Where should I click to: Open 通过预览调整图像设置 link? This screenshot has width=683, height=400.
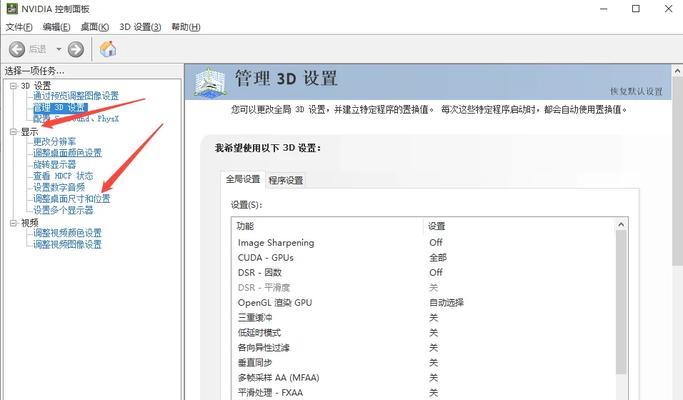(76, 96)
